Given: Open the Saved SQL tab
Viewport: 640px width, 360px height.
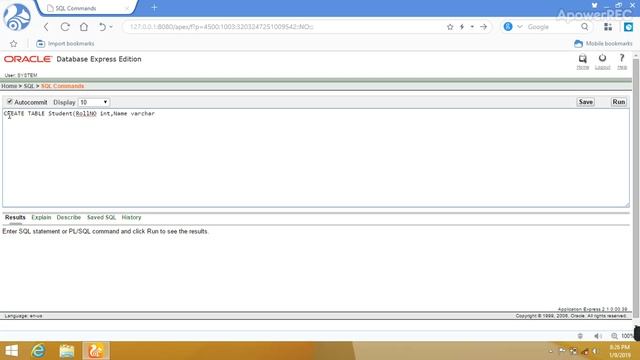Looking at the screenshot, I should tap(101, 218).
